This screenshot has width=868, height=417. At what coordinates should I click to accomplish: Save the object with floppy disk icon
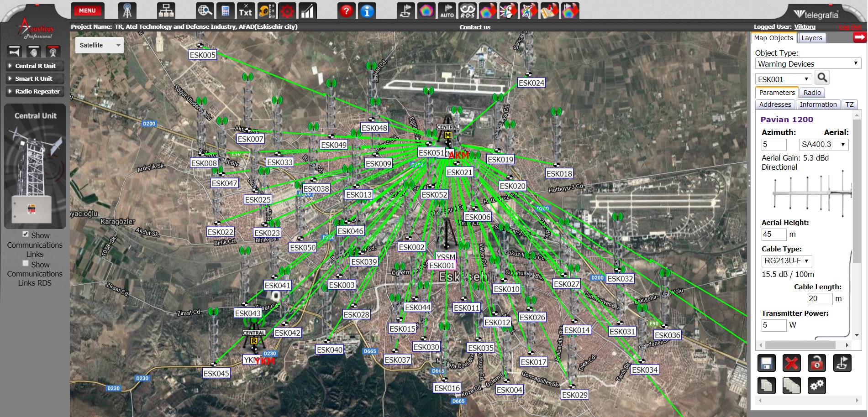click(767, 363)
